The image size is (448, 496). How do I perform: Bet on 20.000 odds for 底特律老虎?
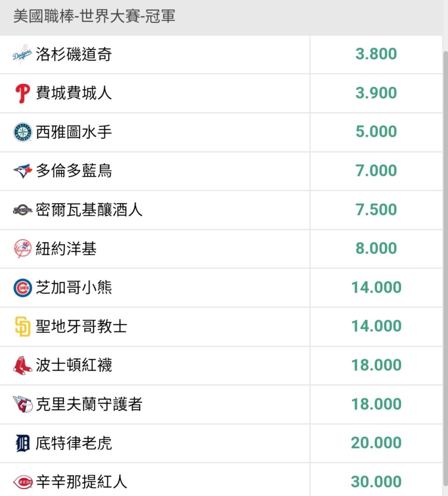pyautogui.click(x=376, y=442)
